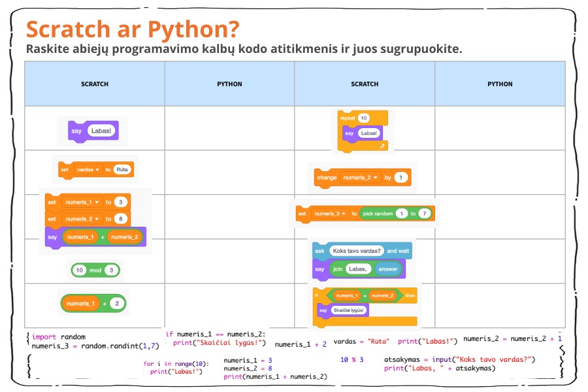Open the numeris_1 dropdown in its set block
The image size is (588, 392).
82,202
